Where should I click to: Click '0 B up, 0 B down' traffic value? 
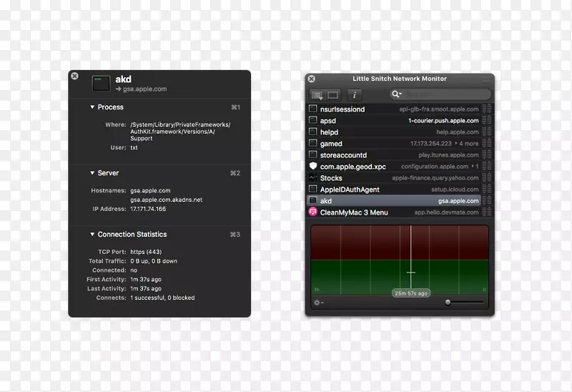(154, 261)
